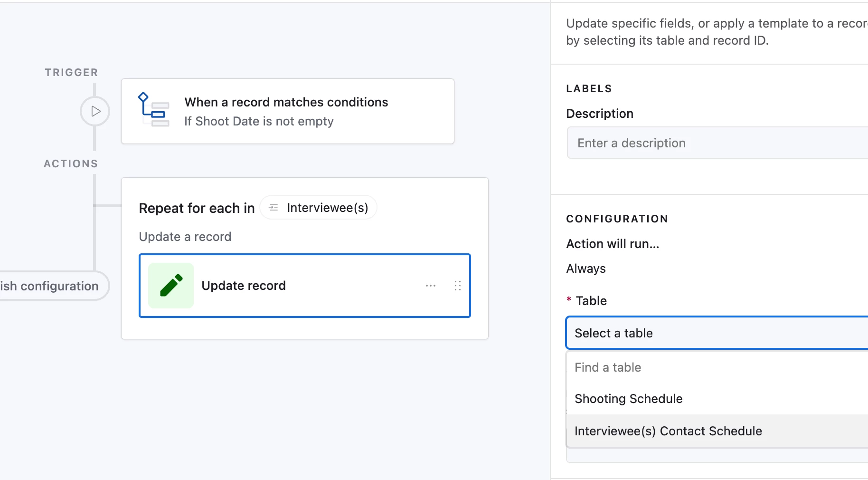Choose Interviewee(s) Contact Schedule table option
The image size is (868, 480).
tap(668, 431)
